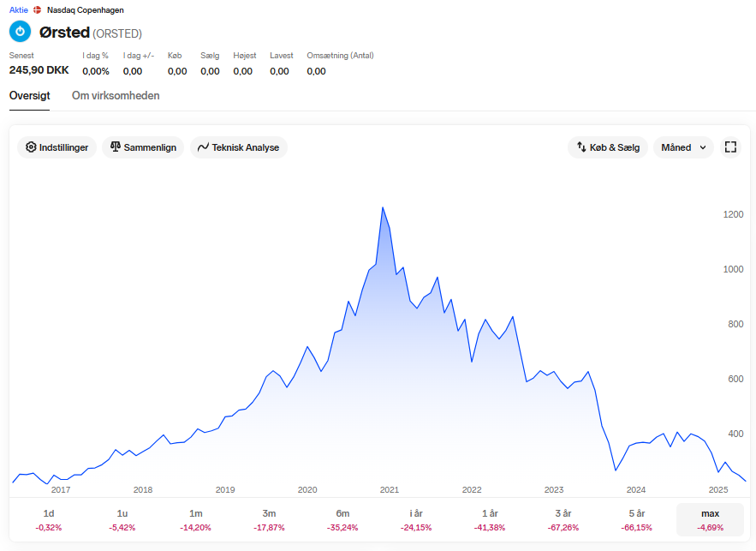Click the 2021 x-axis label
The image size is (756, 551).
pyautogui.click(x=390, y=489)
